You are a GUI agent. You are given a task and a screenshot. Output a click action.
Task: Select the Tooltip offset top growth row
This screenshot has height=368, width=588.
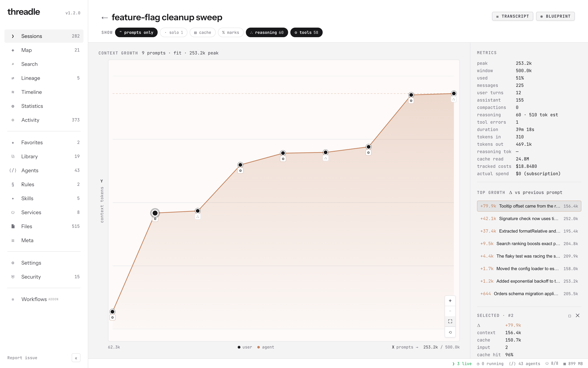click(x=529, y=206)
